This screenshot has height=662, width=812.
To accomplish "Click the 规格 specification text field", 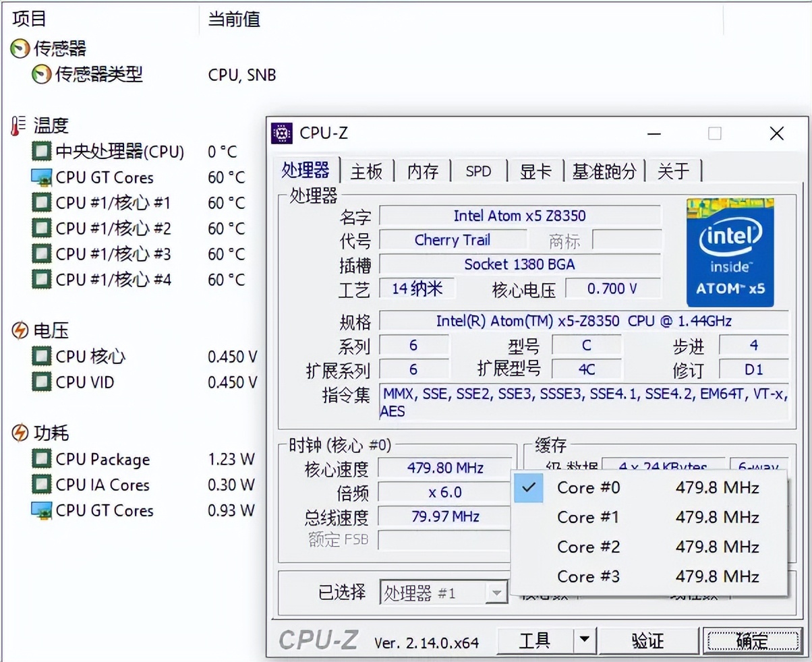I will [x=584, y=321].
